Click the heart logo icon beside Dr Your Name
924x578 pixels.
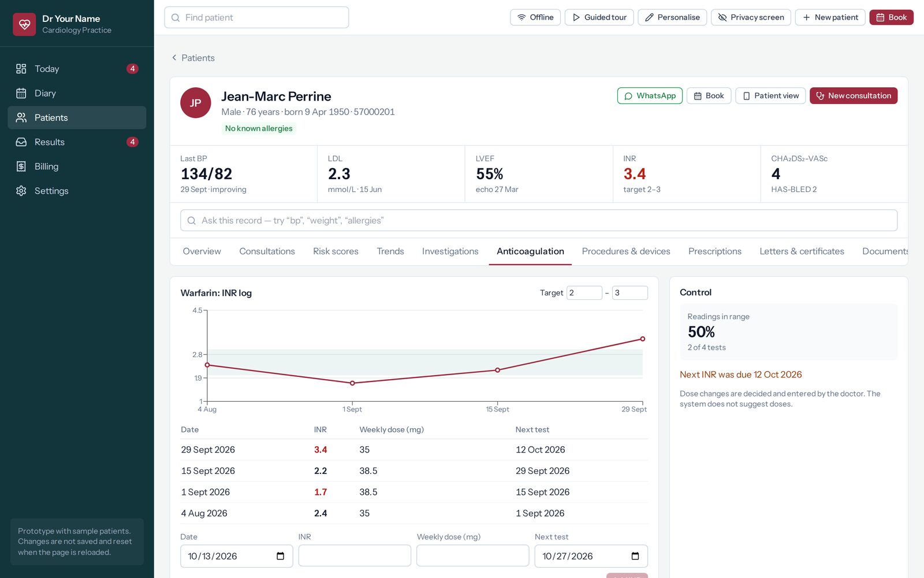click(x=24, y=24)
